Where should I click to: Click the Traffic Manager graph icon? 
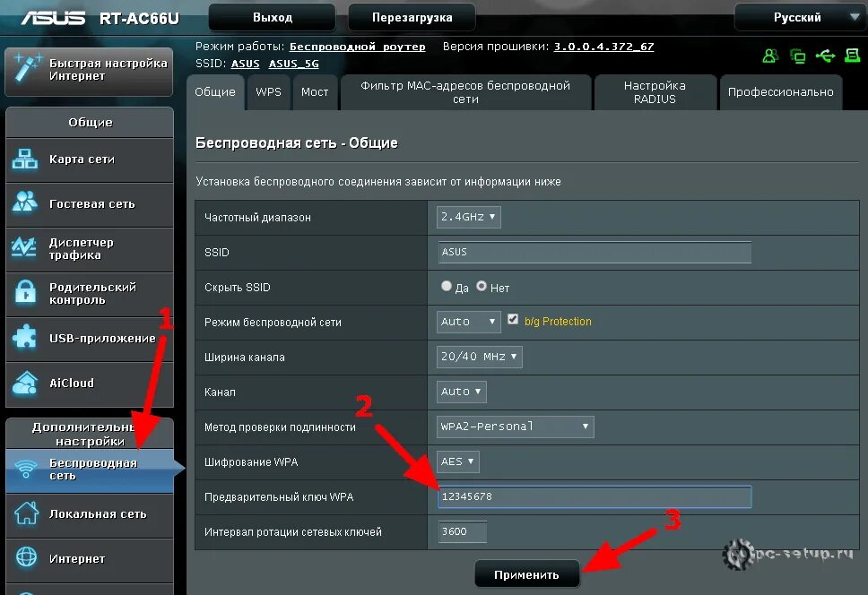click(x=24, y=247)
